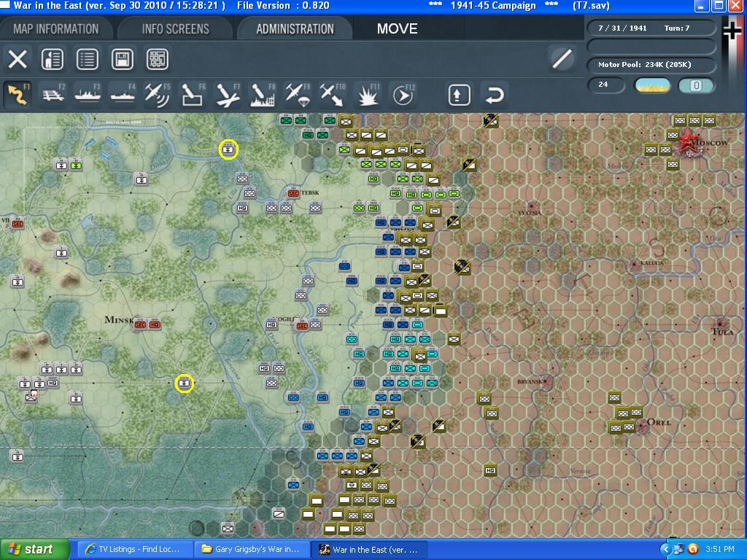Activate the F6 bomb unit mode

coord(193,94)
